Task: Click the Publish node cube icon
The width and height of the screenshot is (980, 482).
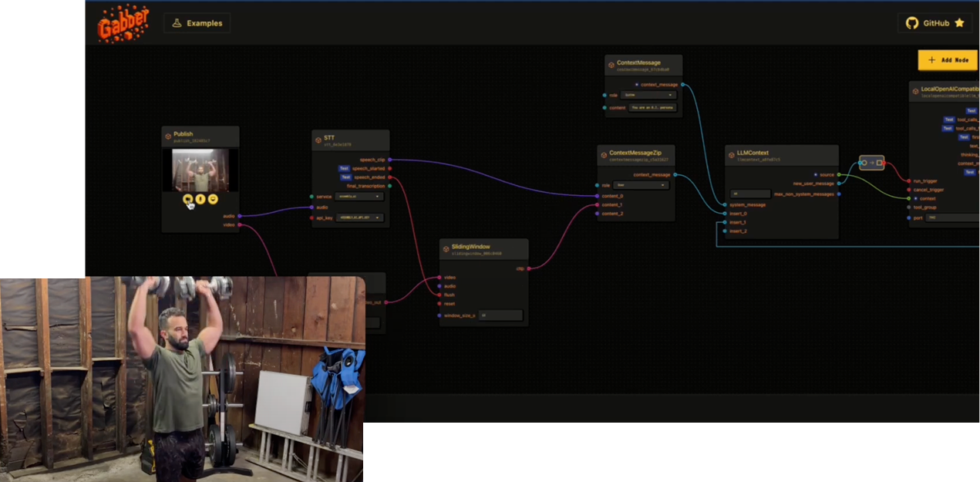Action: pos(167,137)
